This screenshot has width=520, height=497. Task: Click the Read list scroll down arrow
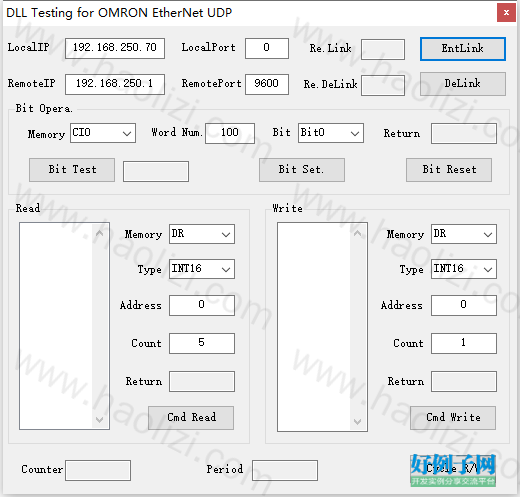[99, 419]
